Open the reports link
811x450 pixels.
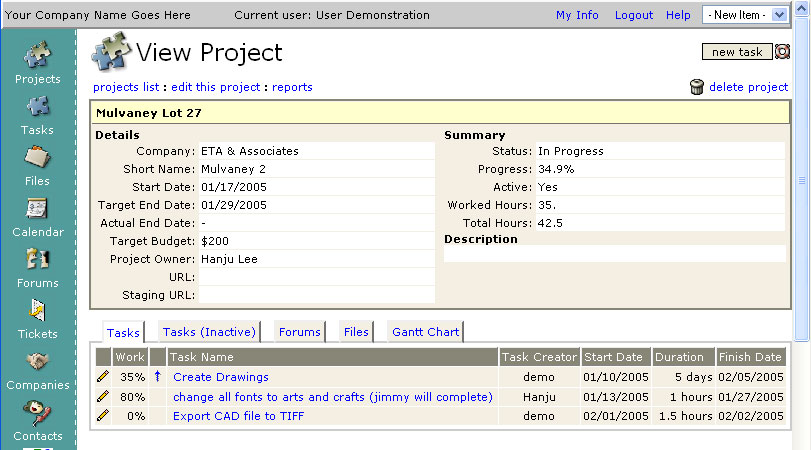[x=292, y=87]
